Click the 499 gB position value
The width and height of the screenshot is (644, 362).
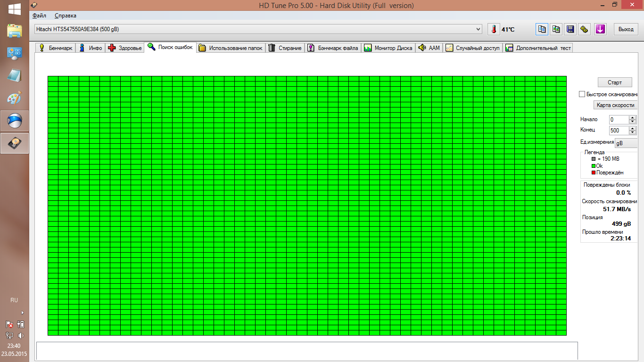tap(621, 224)
